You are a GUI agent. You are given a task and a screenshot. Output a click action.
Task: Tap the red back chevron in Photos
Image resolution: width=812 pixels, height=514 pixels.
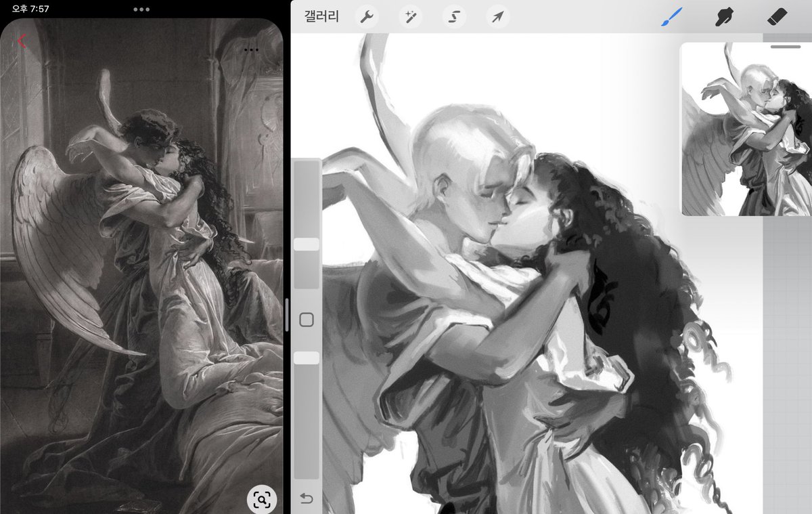point(22,39)
